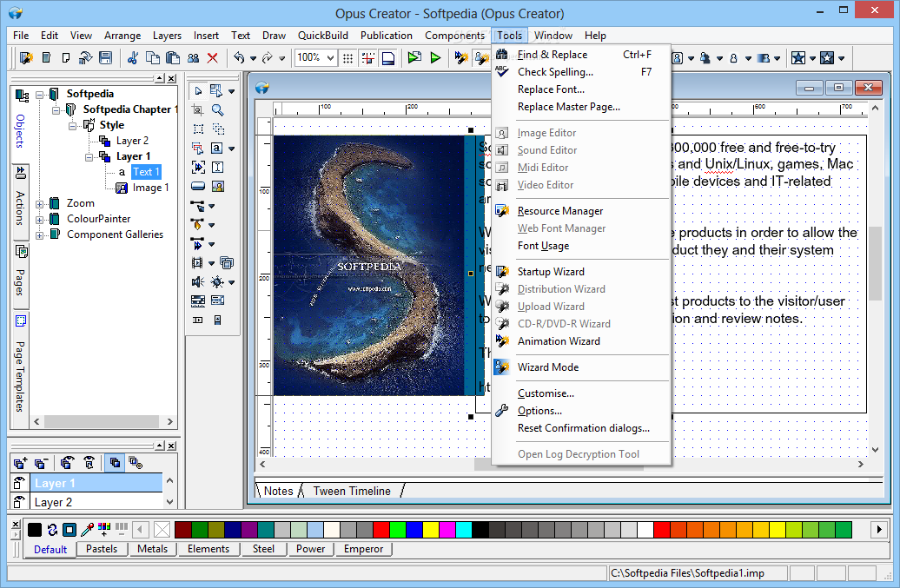Switch to the Pastels palette tab
The image size is (900, 588).
(x=102, y=549)
